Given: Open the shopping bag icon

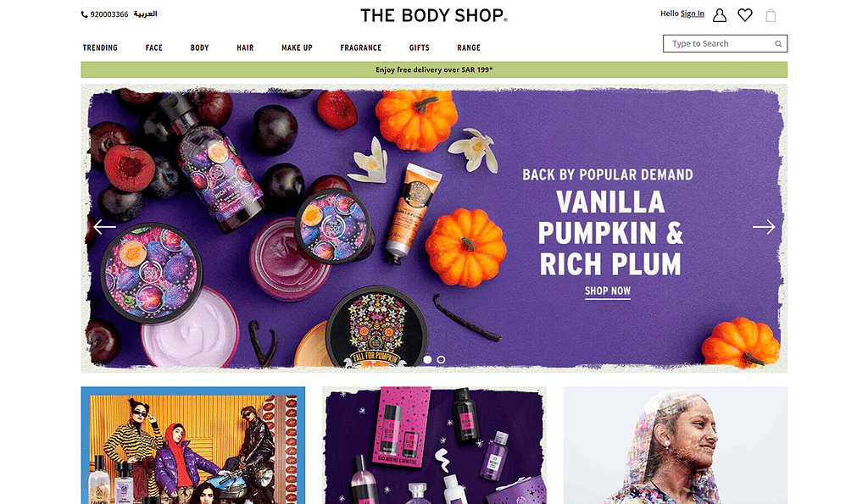Looking at the screenshot, I should 771,15.
